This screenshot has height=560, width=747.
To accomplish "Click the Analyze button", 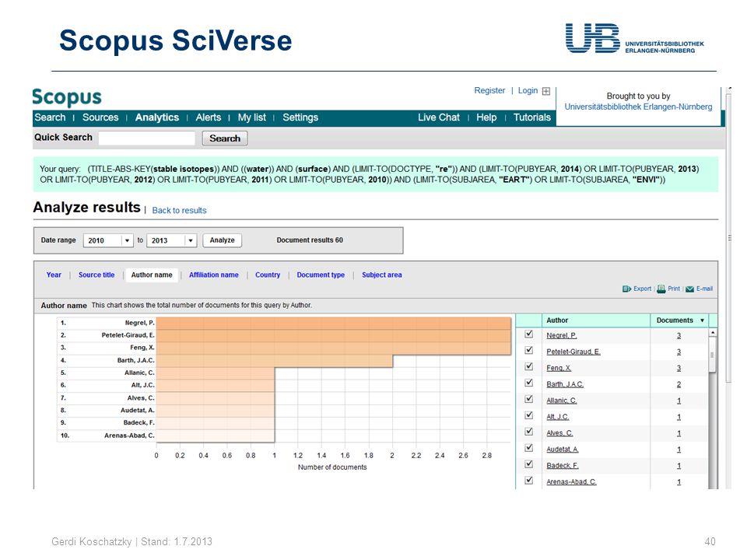I will click(223, 240).
